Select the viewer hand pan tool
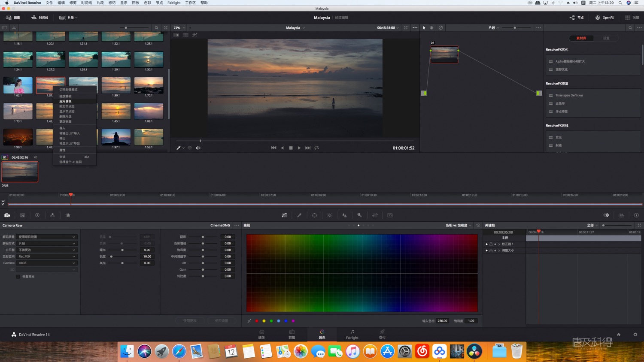 [x=431, y=28]
